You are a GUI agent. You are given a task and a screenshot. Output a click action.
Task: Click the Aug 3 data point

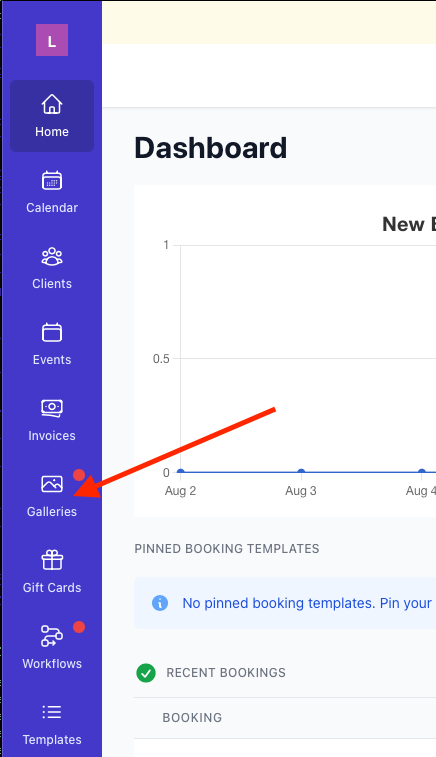pyautogui.click(x=301, y=472)
